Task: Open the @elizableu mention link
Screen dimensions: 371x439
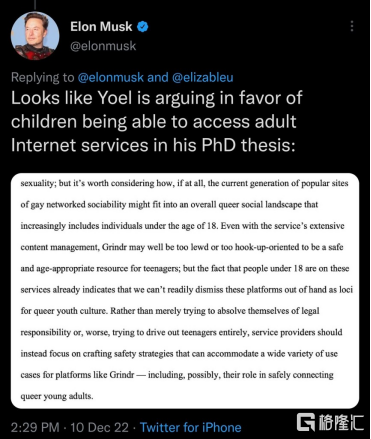Action: click(x=202, y=77)
